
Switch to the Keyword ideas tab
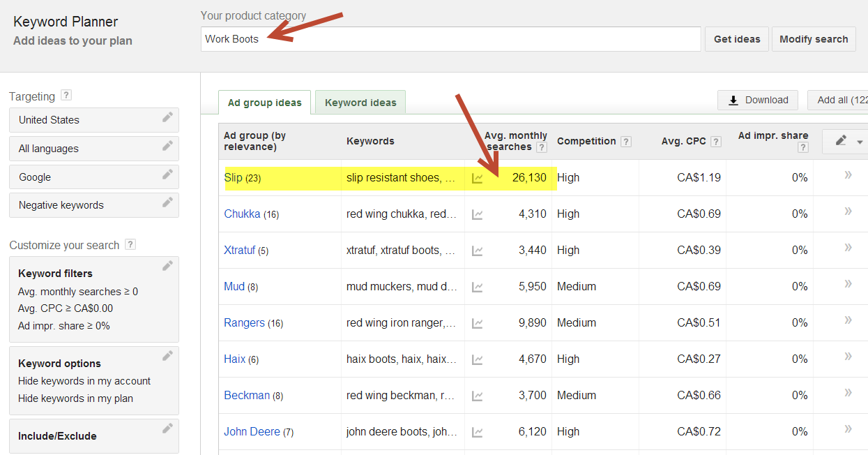coord(360,103)
